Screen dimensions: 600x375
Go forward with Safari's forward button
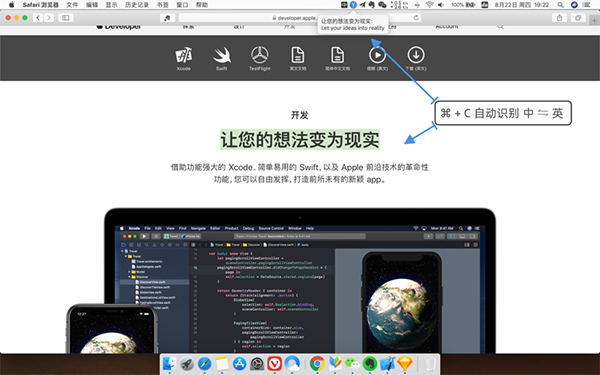click(49, 18)
